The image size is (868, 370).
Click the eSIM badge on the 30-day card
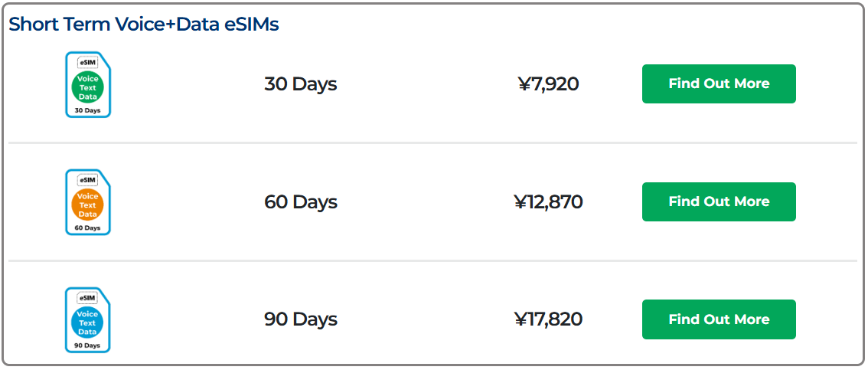coord(88,63)
